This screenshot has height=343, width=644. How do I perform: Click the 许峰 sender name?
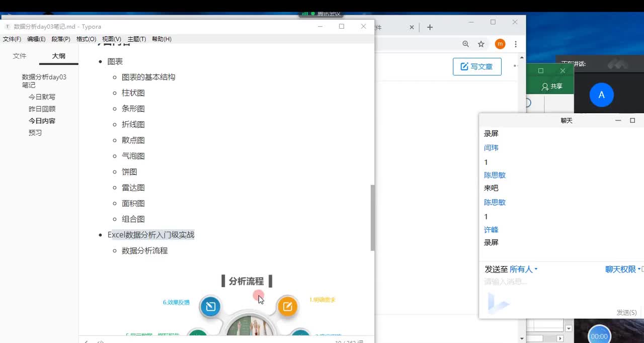coord(491,229)
